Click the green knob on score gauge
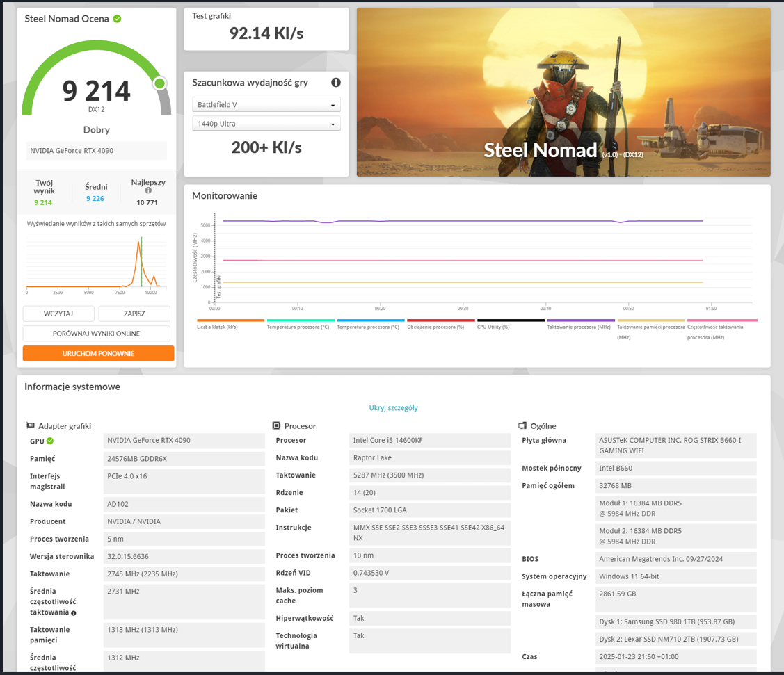 coord(160,83)
